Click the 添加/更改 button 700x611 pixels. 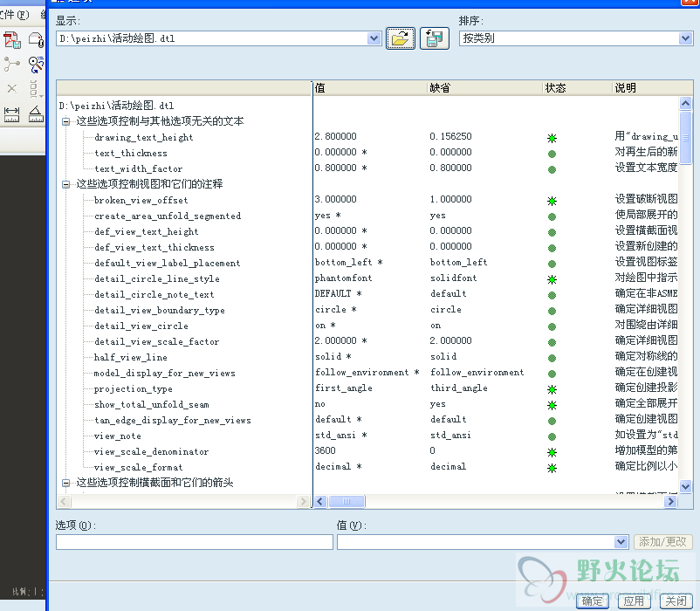pyautogui.click(x=663, y=542)
